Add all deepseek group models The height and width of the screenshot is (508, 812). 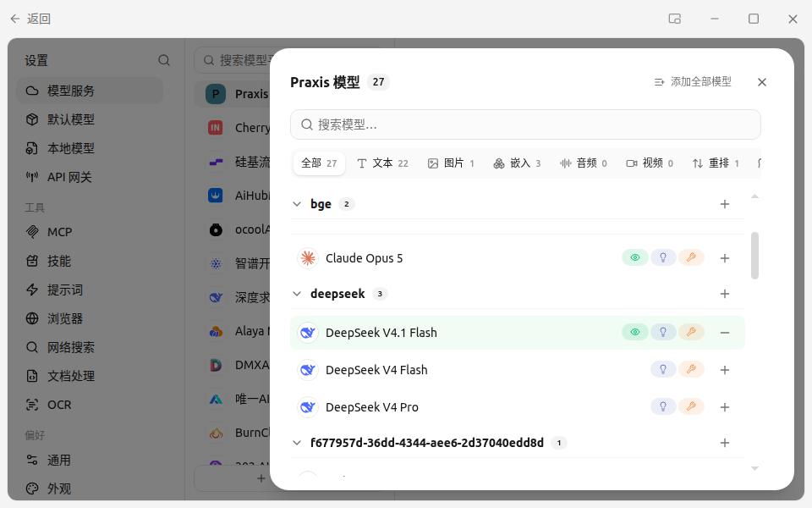725,294
